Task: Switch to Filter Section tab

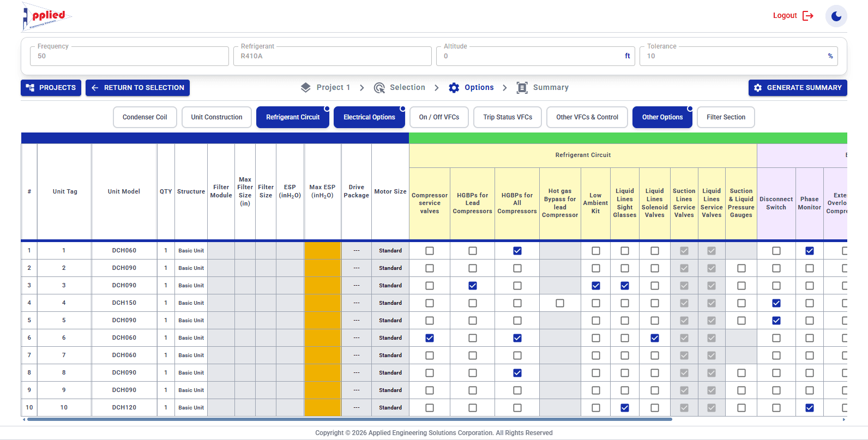Action: click(x=726, y=117)
